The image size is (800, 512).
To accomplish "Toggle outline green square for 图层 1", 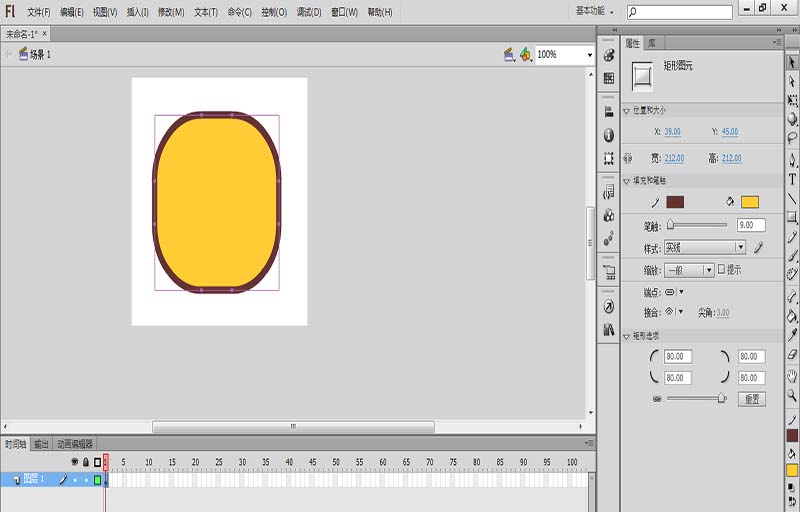I will 97,480.
